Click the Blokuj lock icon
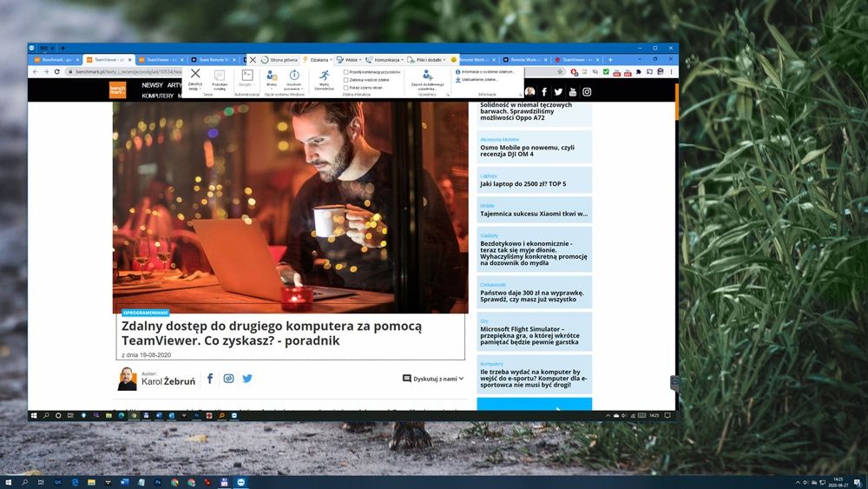This screenshot has height=489, width=868. (271, 76)
